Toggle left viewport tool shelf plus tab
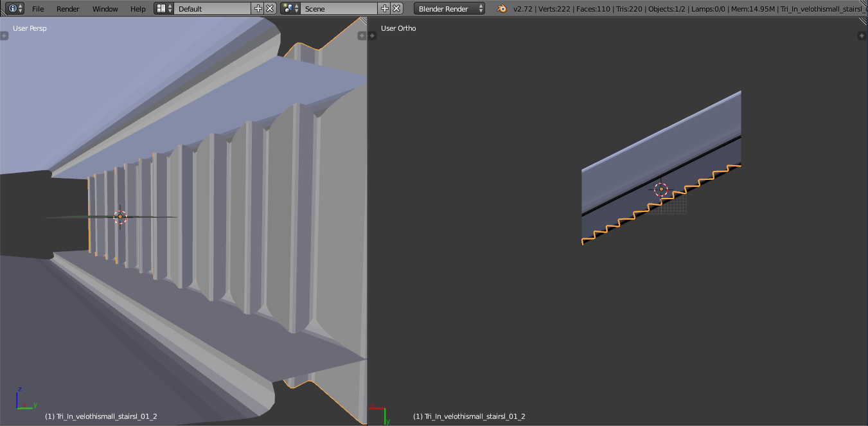This screenshot has height=426, width=868. coord(4,35)
